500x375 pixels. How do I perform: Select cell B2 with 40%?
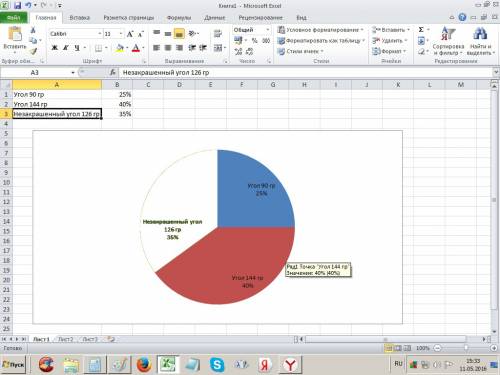pyautogui.click(x=117, y=104)
